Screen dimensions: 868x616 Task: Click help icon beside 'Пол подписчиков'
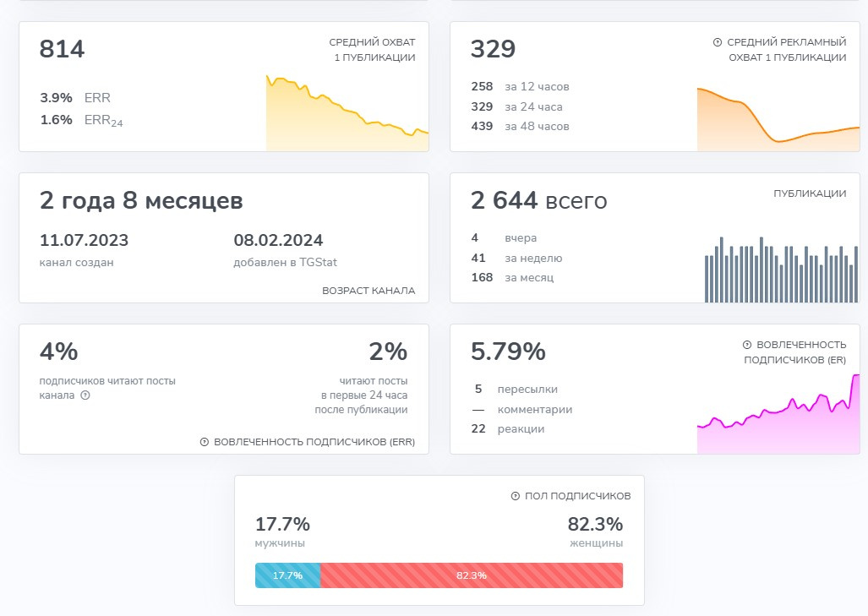click(516, 496)
